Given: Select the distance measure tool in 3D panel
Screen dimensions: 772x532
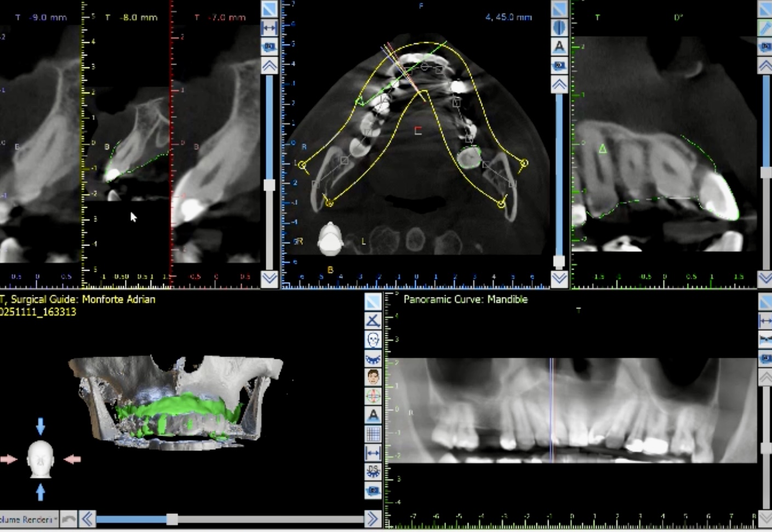Looking at the screenshot, I should (373, 453).
